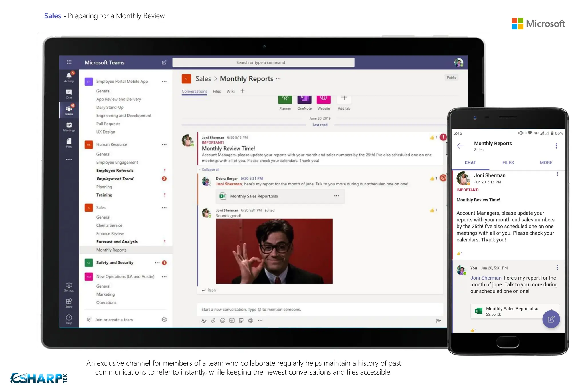Click the Send arrow icon

click(x=438, y=320)
